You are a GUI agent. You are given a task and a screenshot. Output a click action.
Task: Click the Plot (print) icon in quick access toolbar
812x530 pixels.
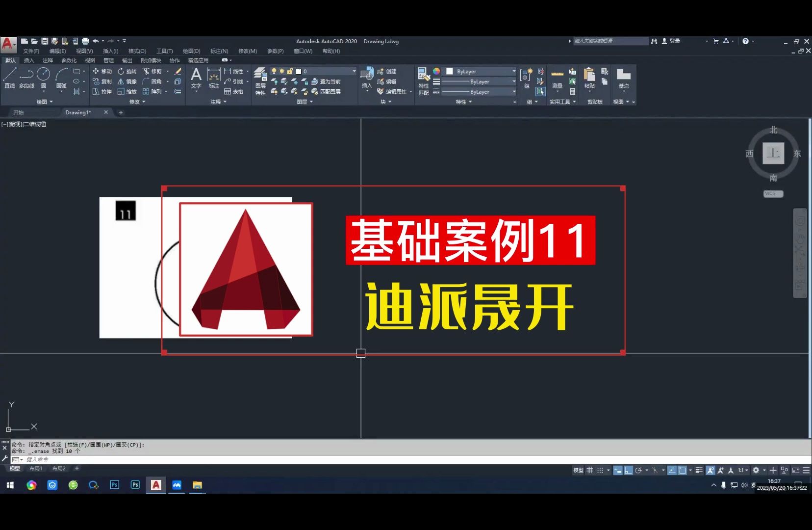[x=85, y=41]
